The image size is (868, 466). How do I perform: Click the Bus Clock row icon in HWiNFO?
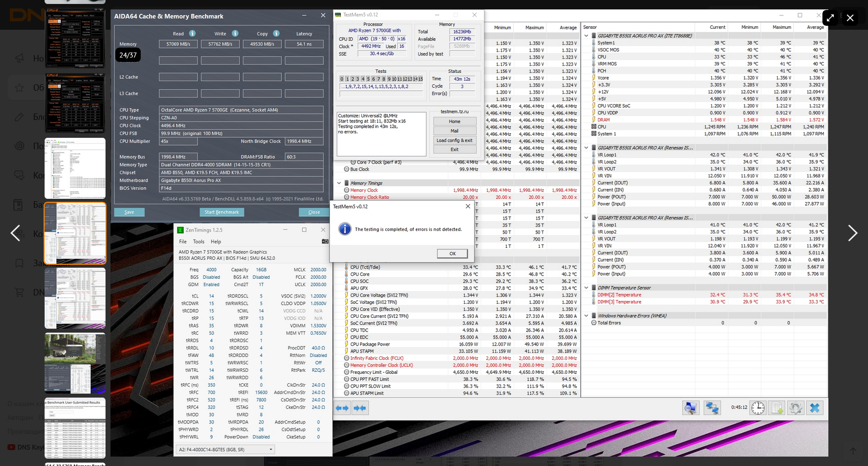(347, 170)
